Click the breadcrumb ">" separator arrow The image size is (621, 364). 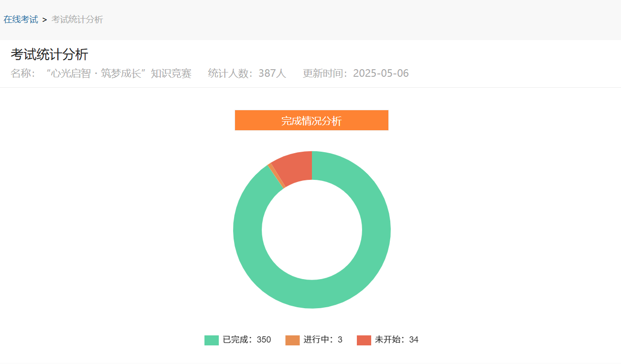click(44, 20)
